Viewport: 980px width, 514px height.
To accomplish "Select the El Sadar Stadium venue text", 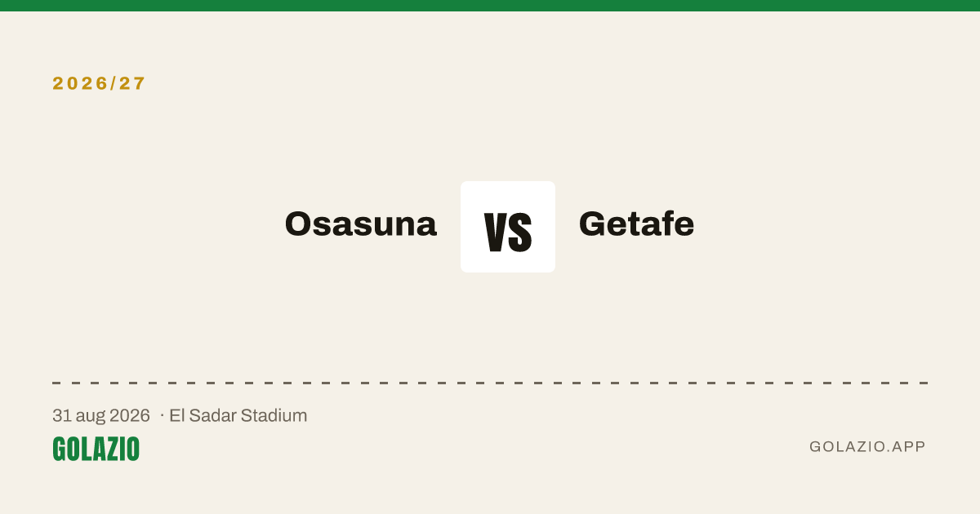I will [x=238, y=416].
